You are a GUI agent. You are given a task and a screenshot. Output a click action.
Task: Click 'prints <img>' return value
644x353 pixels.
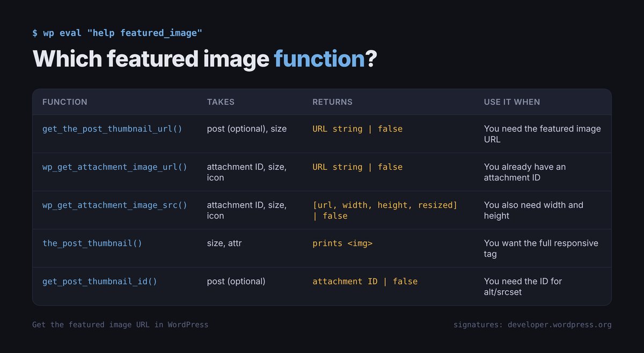342,243
